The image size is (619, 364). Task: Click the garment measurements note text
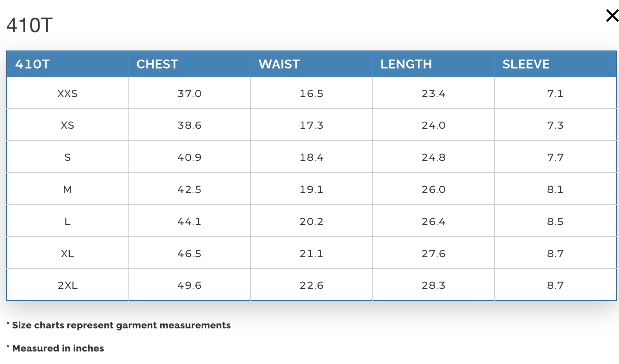(119, 325)
